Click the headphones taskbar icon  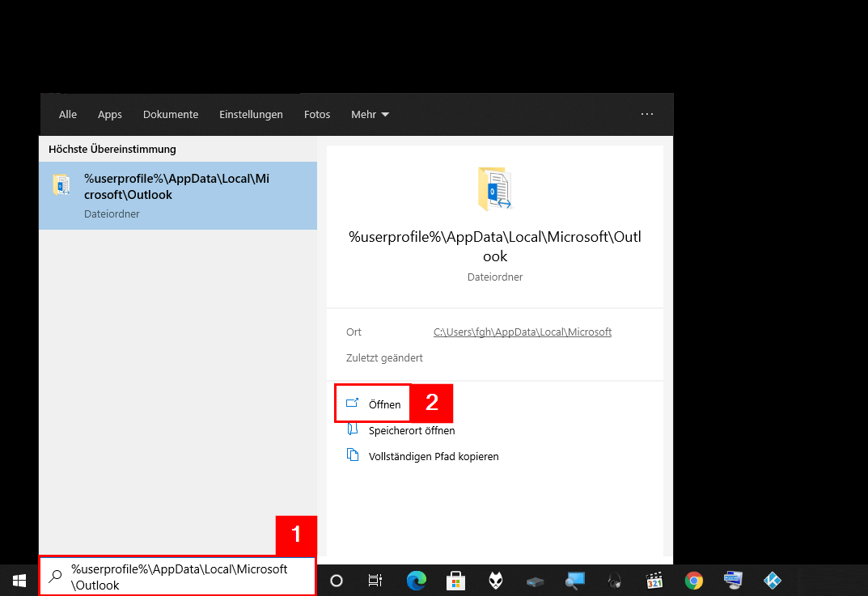click(x=614, y=581)
